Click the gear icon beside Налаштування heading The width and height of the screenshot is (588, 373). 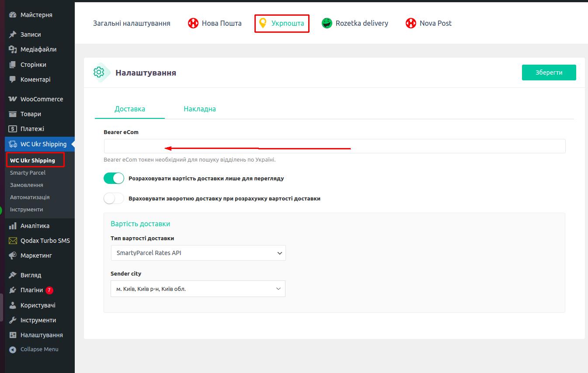[x=99, y=73]
